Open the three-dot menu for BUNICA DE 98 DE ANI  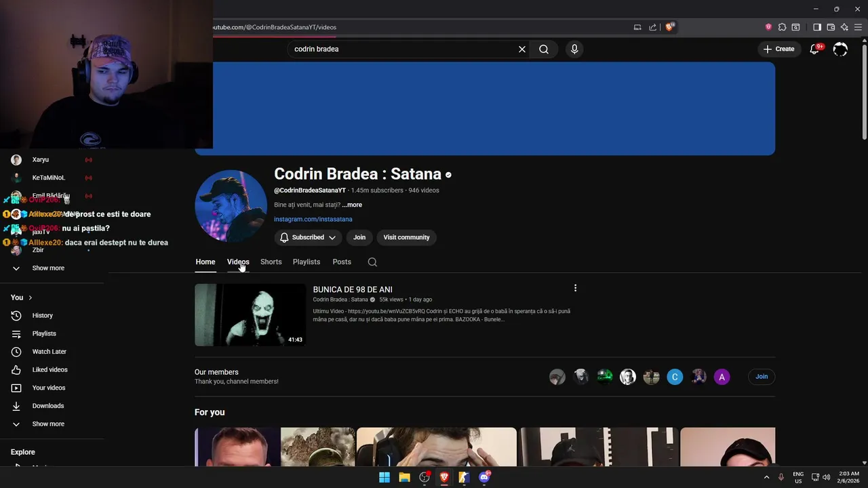575,288
